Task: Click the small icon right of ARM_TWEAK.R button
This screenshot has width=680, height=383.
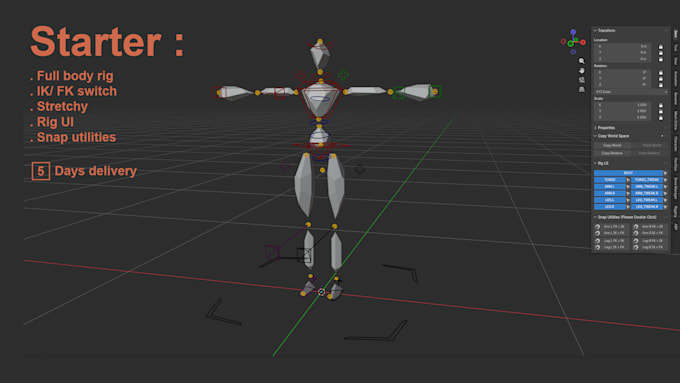Action: tap(665, 193)
